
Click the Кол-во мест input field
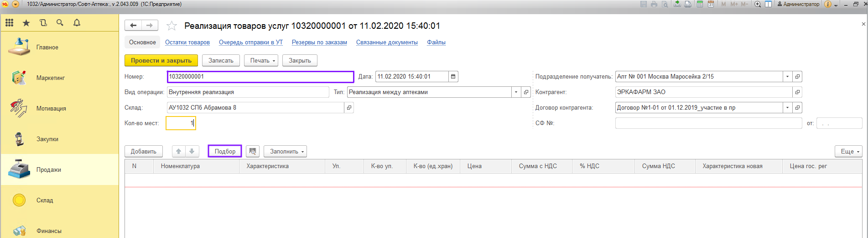point(181,123)
